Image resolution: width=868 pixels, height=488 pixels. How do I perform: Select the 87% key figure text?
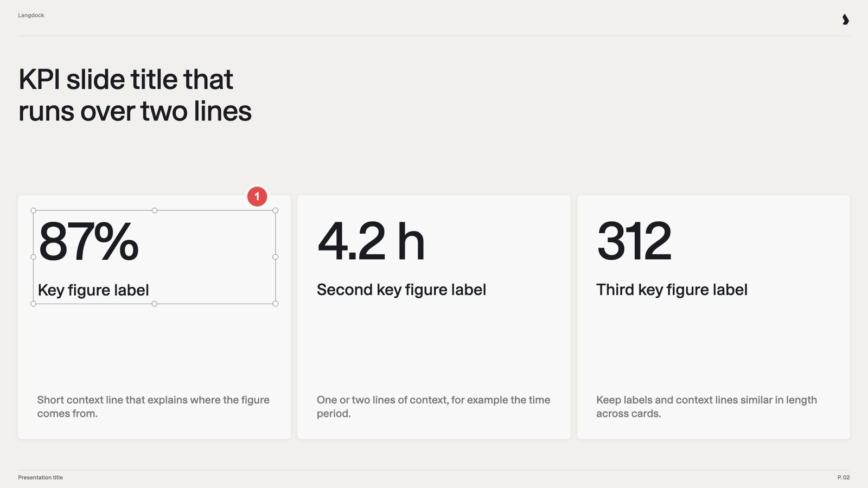tap(88, 241)
